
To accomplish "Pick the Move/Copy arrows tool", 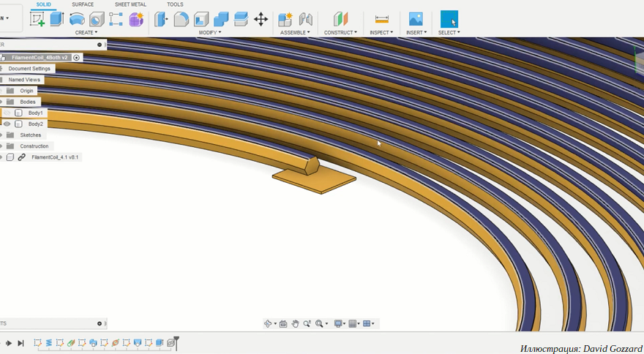I will point(261,19).
